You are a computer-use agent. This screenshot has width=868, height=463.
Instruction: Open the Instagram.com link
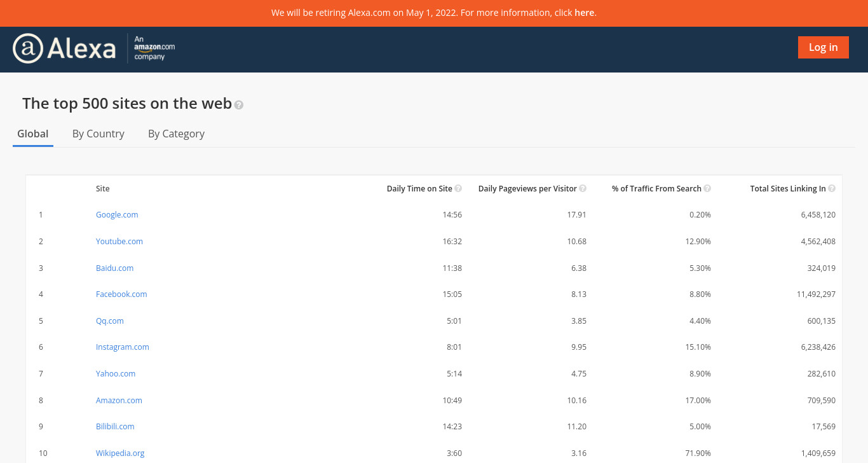point(123,347)
